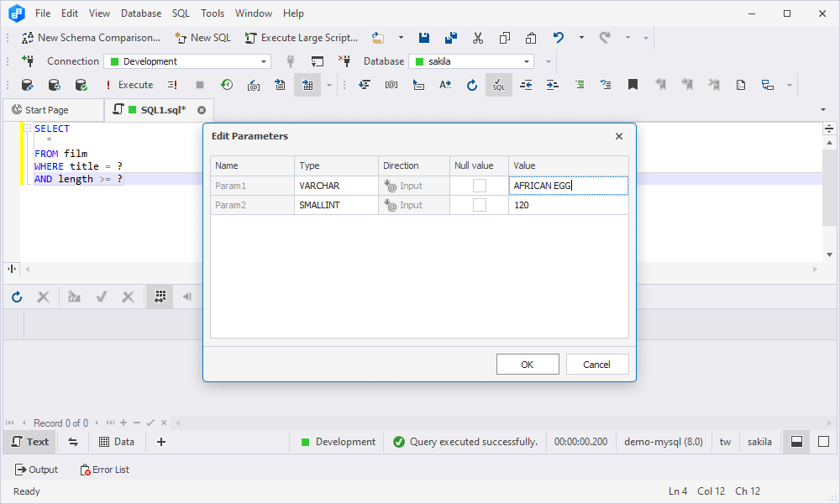Open the Output panel

coord(36,470)
